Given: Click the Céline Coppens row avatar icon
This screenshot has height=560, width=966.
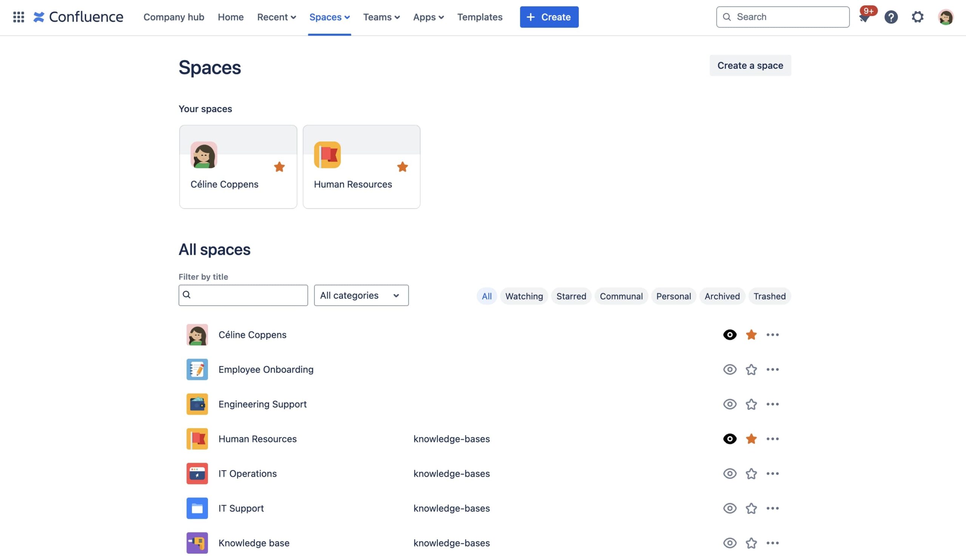Looking at the screenshot, I should 197,335.
